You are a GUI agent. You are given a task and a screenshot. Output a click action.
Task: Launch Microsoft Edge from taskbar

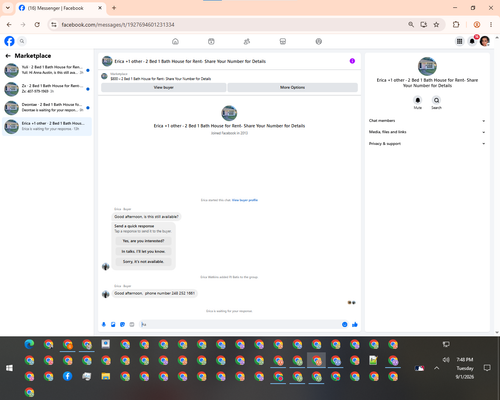coord(29,344)
